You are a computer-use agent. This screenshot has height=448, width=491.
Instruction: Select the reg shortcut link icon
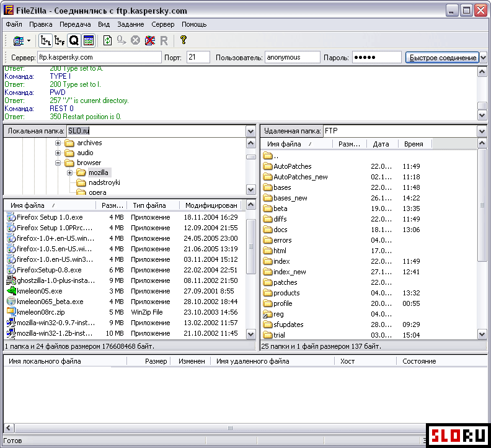click(x=268, y=314)
